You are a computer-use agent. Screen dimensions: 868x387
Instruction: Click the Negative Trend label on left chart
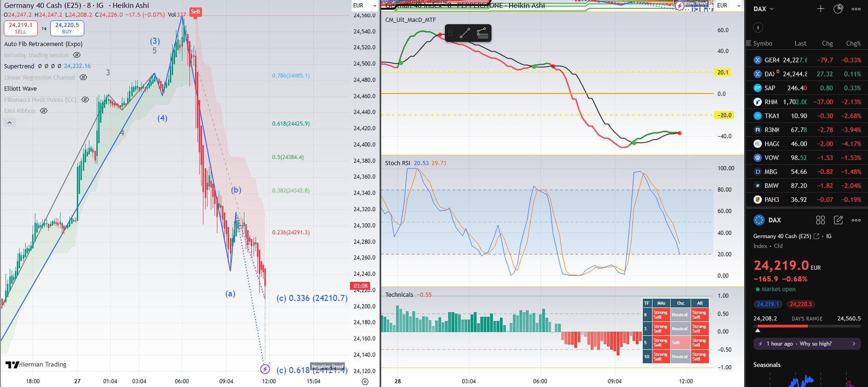327,367
